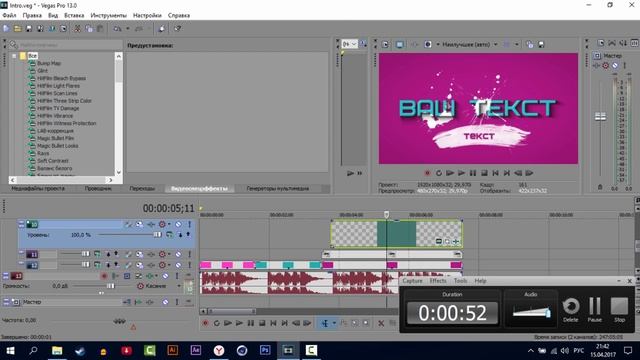
Task: Toggle mute on video track 12
Action: pos(178,265)
